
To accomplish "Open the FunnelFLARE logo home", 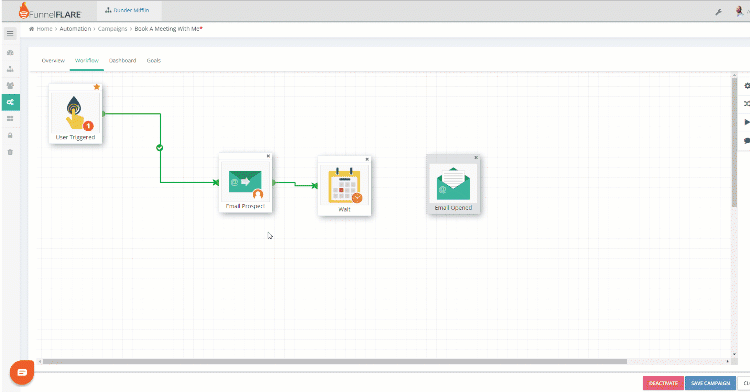I will coord(50,11).
